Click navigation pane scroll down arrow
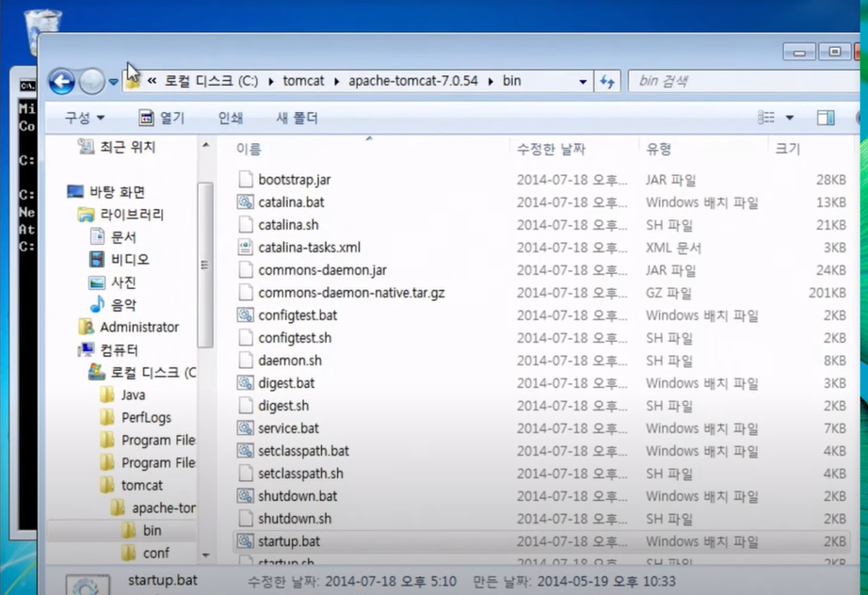868x595 pixels. pyautogui.click(x=205, y=555)
